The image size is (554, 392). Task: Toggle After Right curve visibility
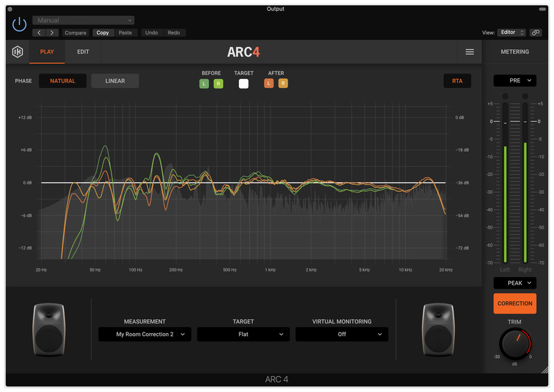pyautogui.click(x=283, y=83)
